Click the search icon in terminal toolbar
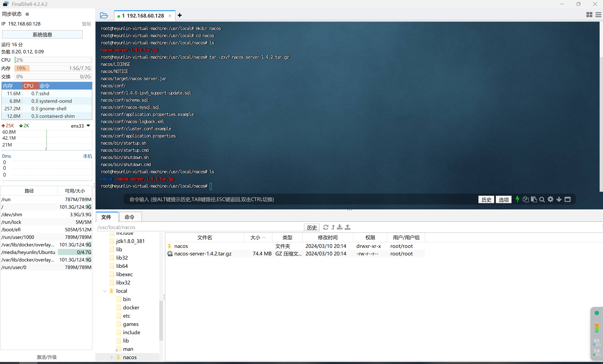Screen dimensions: 603x364 click(x=542, y=199)
